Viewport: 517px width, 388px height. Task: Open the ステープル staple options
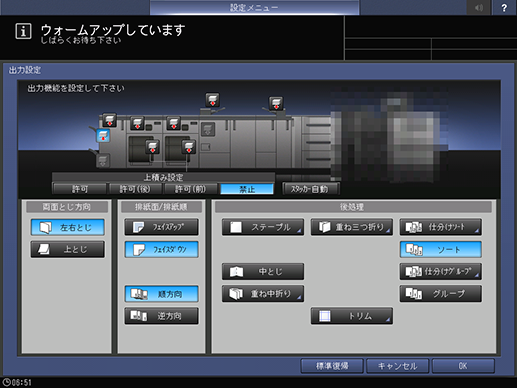coord(263,227)
